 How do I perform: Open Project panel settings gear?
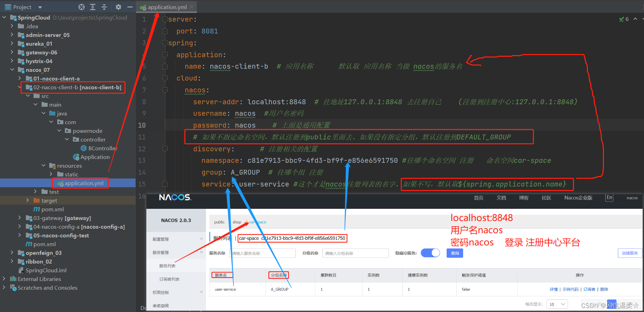[x=118, y=7]
